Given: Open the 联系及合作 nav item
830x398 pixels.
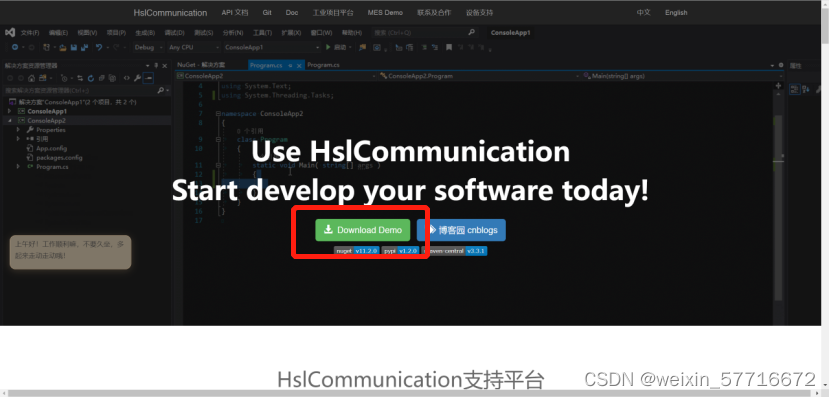Looking at the screenshot, I should (x=434, y=13).
